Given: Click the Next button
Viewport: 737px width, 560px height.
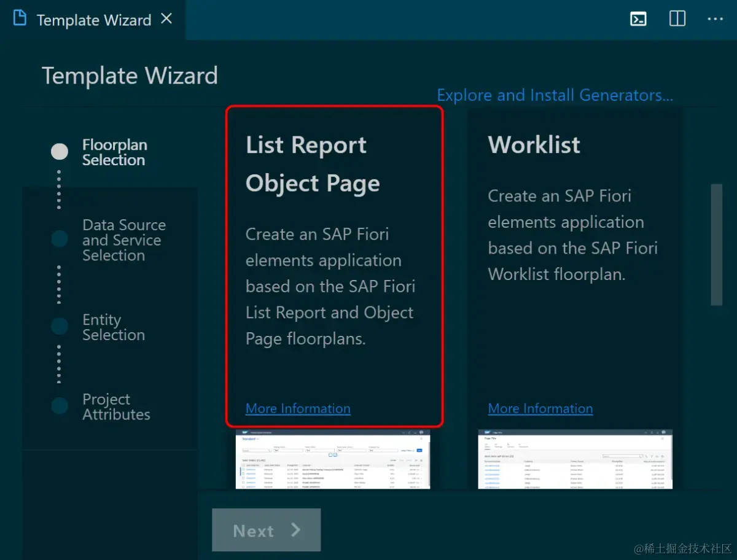Looking at the screenshot, I should pos(267,530).
